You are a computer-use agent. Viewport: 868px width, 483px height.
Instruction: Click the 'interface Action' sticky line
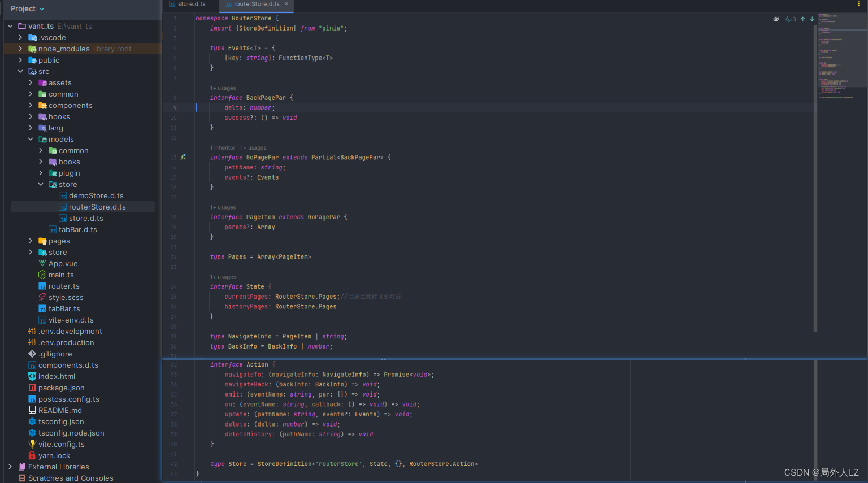click(x=243, y=364)
